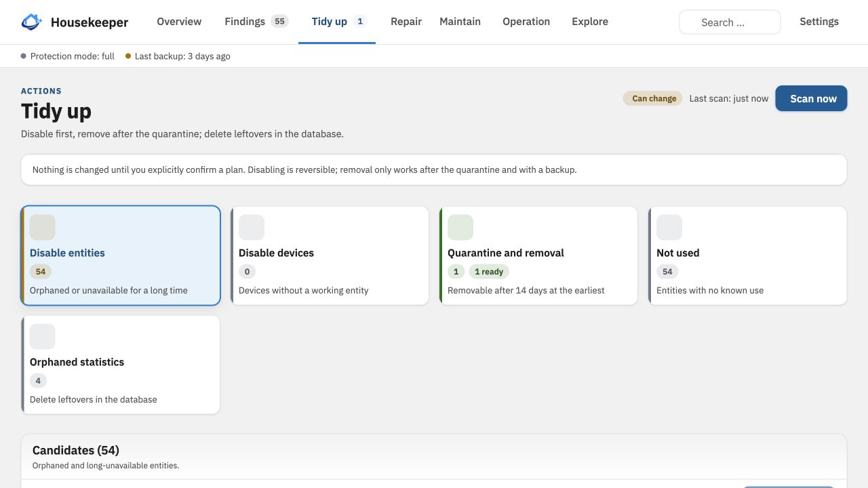Click the 0 count badge on Disable devices
This screenshot has width=868, height=488.
pyautogui.click(x=247, y=272)
